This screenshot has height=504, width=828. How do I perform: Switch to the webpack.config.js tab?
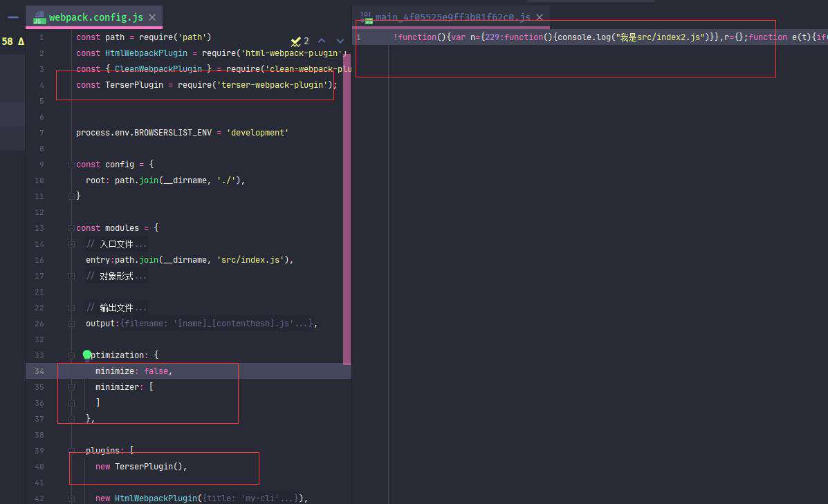click(95, 17)
